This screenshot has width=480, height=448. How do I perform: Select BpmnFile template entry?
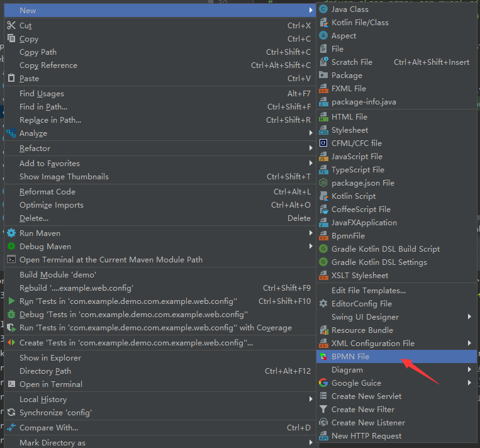[x=397, y=235]
